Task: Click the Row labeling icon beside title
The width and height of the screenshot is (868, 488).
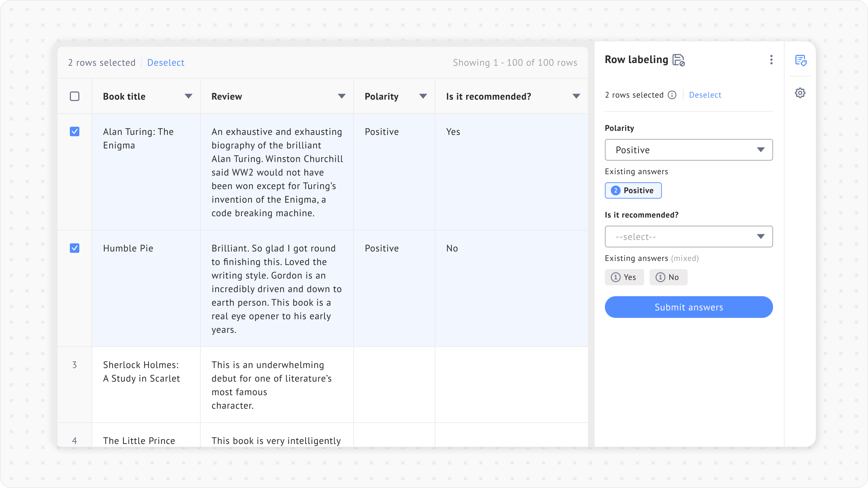Action: [678, 60]
